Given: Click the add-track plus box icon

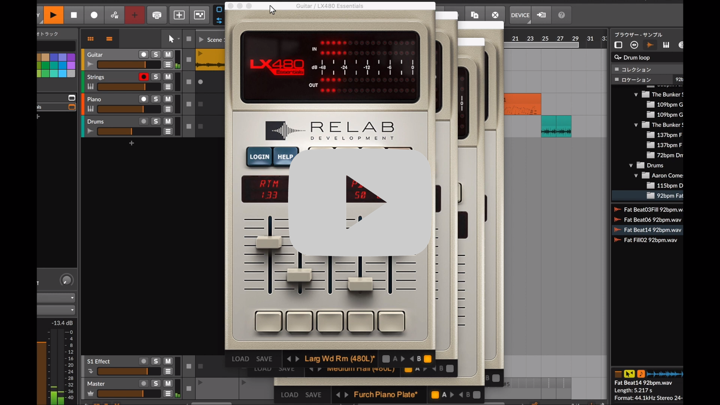Looking at the screenshot, I should point(179,15).
